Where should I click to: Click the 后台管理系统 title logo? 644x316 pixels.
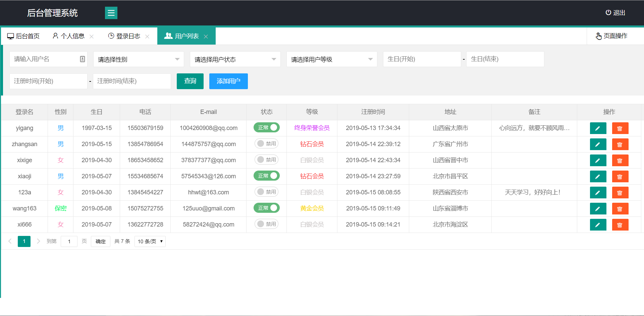[52, 13]
